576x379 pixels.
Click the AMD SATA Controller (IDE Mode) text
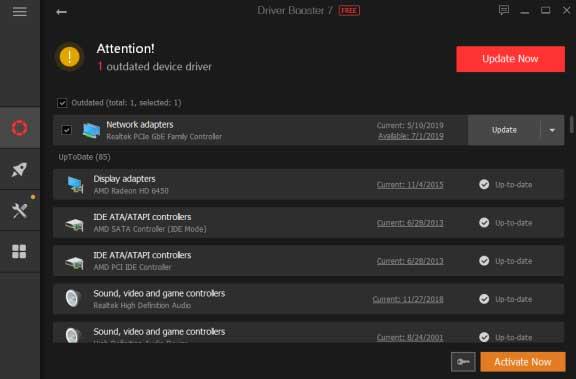click(x=150, y=229)
